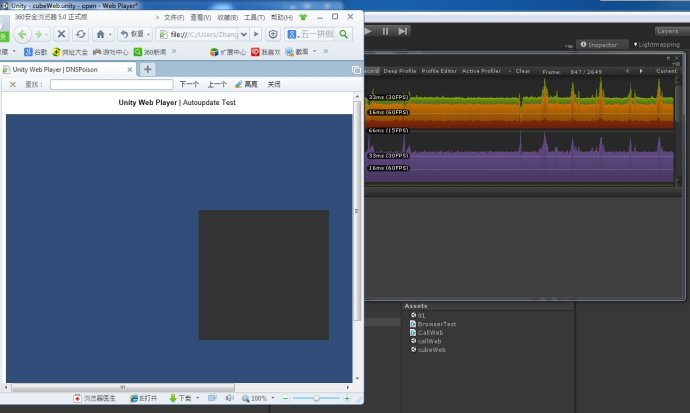Open a new browser tab with plus button
Viewport: 690px width, 413px height.
click(147, 69)
